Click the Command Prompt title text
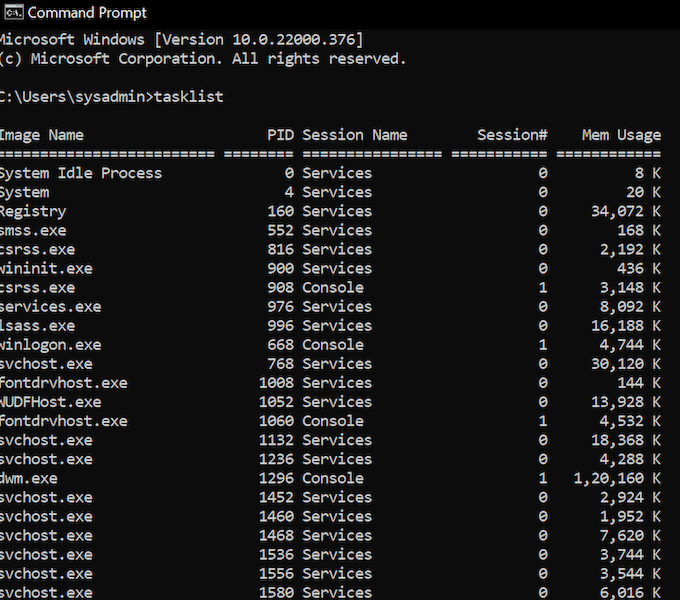Viewport: 680px width, 600px height. point(87,13)
